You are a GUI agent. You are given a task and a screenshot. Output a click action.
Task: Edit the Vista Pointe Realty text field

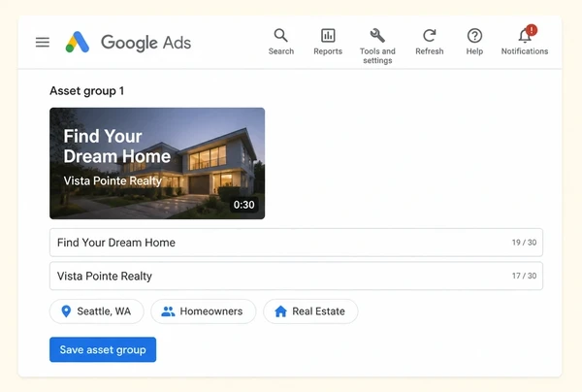[296, 276]
